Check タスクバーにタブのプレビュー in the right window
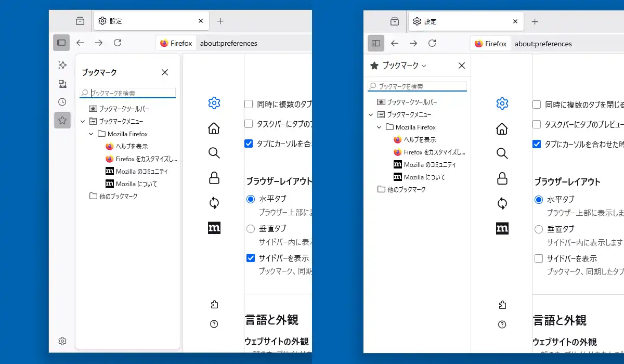 pos(537,124)
